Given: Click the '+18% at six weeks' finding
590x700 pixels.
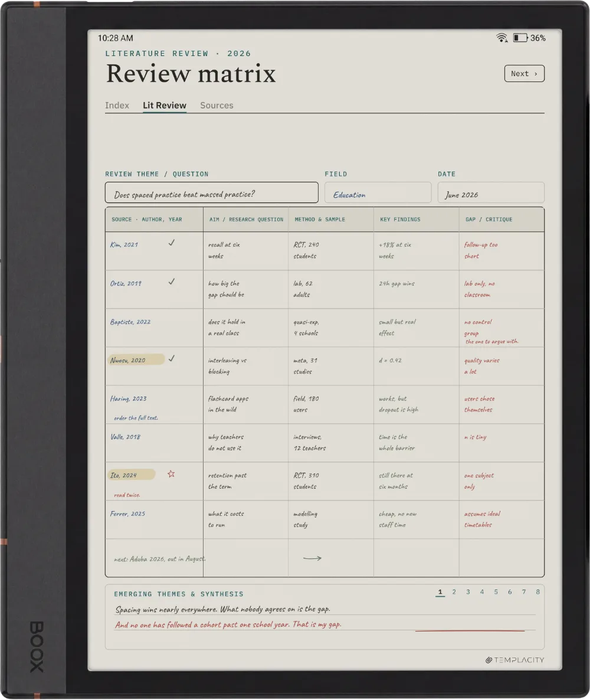Looking at the screenshot, I should [x=395, y=250].
